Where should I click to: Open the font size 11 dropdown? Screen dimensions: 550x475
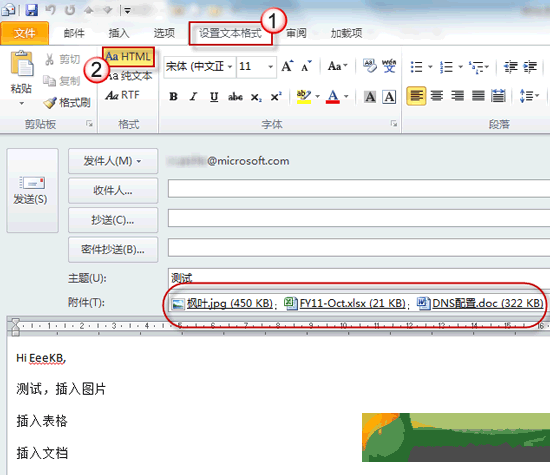(x=270, y=66)
